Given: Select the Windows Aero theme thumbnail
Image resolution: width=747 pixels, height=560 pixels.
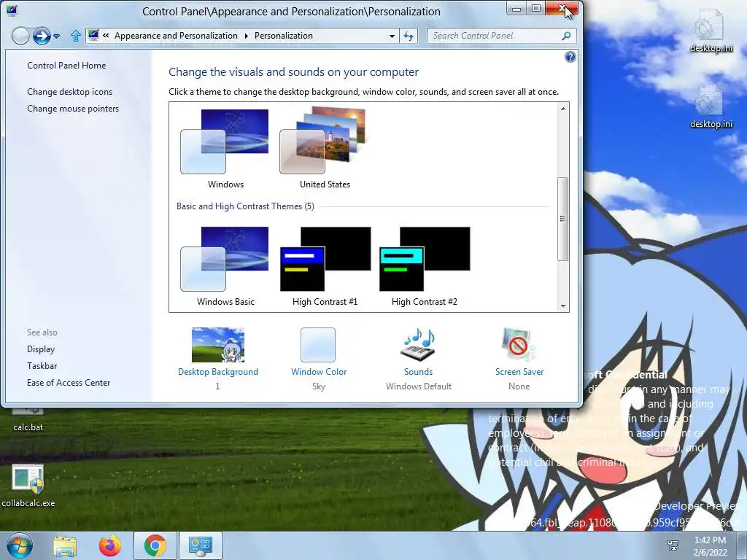Looking at the screenshot, I should coord(225,141).
